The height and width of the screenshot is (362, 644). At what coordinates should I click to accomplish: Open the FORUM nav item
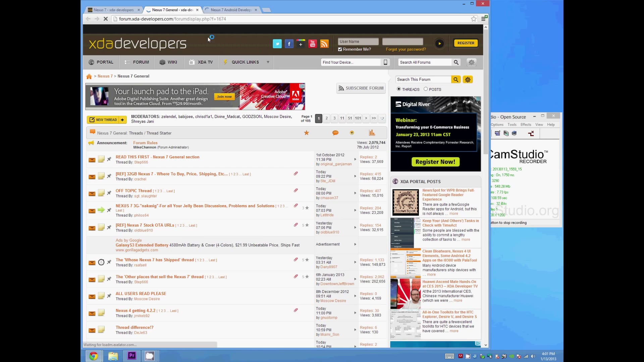pos(137,62)
